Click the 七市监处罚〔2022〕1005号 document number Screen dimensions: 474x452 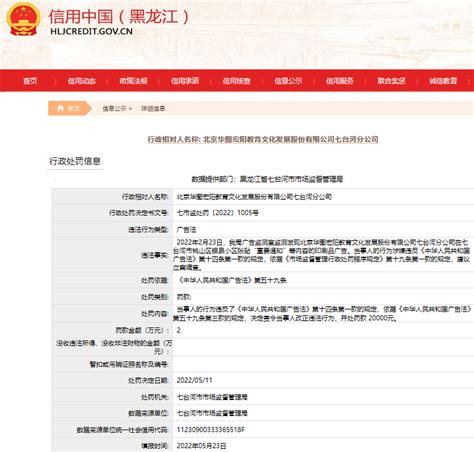coord(217,213)
